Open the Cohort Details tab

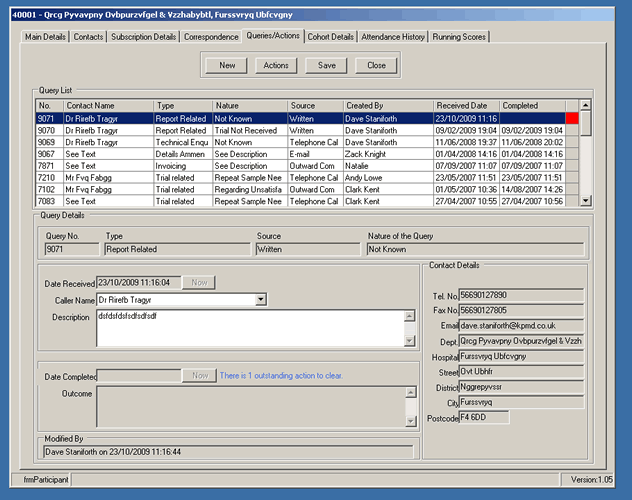[331, 37]
